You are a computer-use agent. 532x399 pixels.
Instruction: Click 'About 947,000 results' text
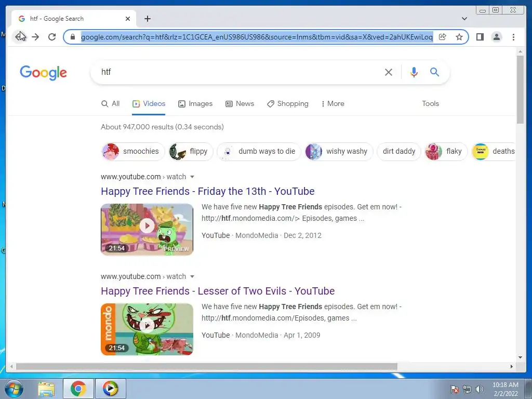137,127
